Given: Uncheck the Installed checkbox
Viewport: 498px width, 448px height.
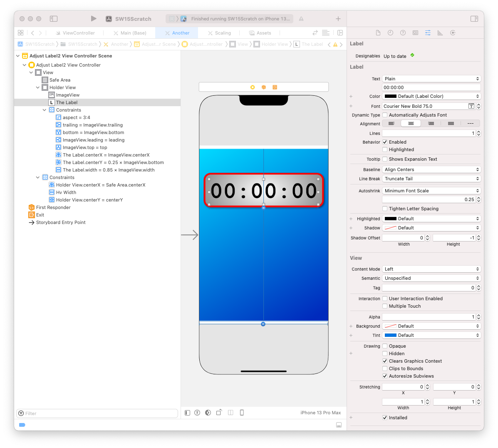Looking at the screenshot, I should click(385, 418).
